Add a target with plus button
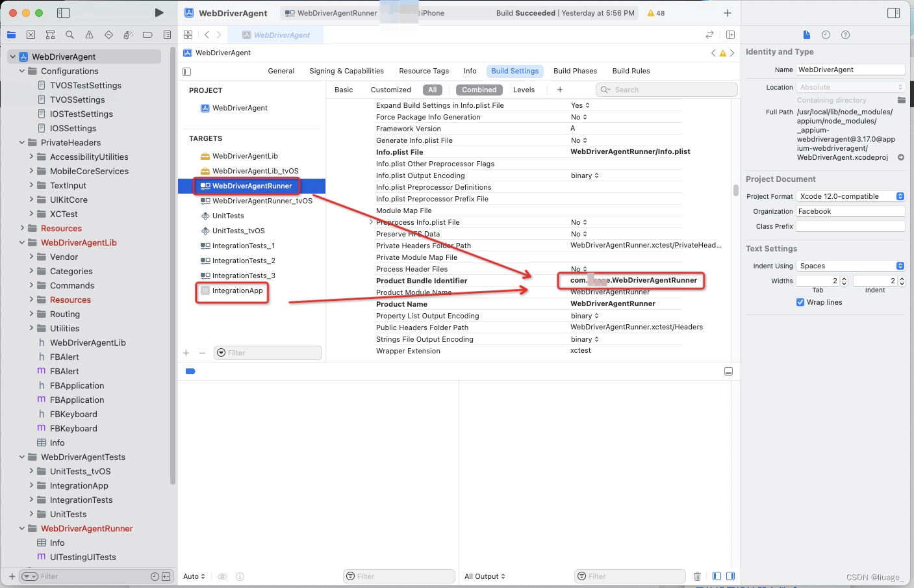914x588 pixels. click(186, 353)
